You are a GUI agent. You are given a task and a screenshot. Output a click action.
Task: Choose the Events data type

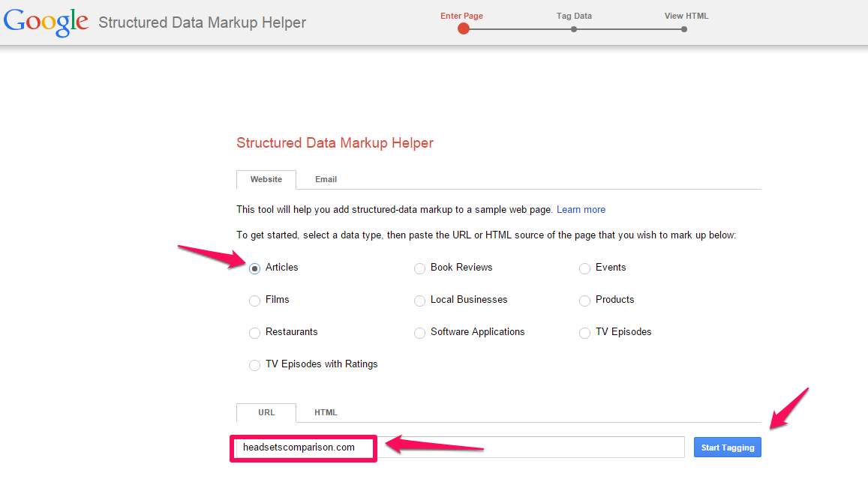coord(584,268)
